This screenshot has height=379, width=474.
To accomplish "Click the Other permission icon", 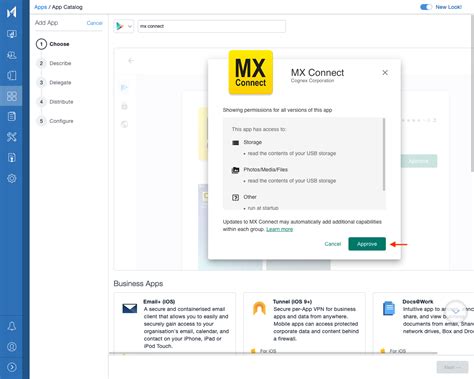I will 235,197.
